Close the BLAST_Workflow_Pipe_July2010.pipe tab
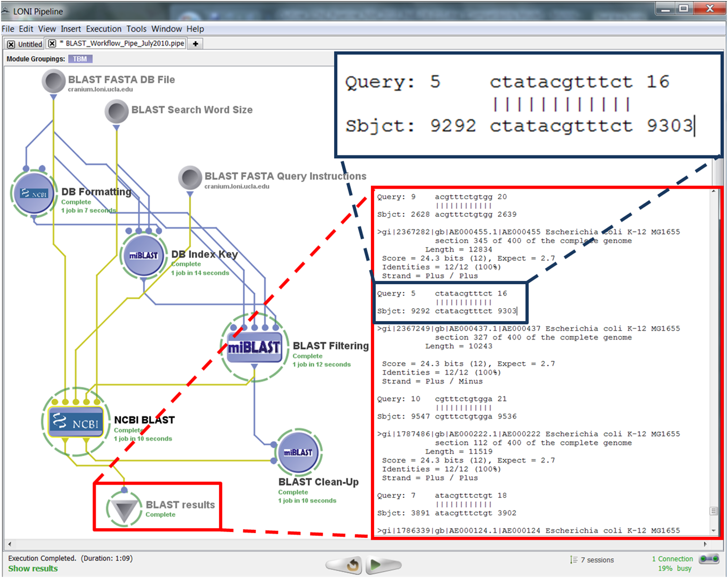Image resolution: width=728 pixels, height=578 pixels. pos(52,43)
